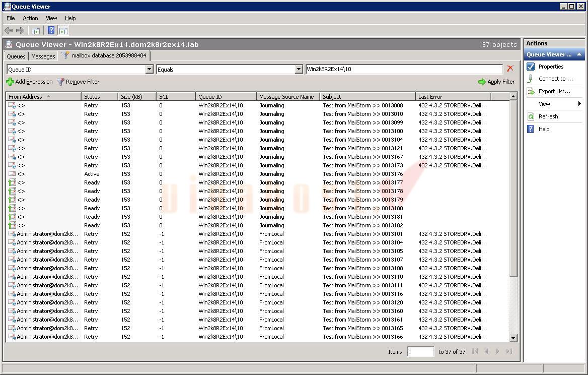Go to first page navigation icon
588x375 pixels.
click(475, 351)
